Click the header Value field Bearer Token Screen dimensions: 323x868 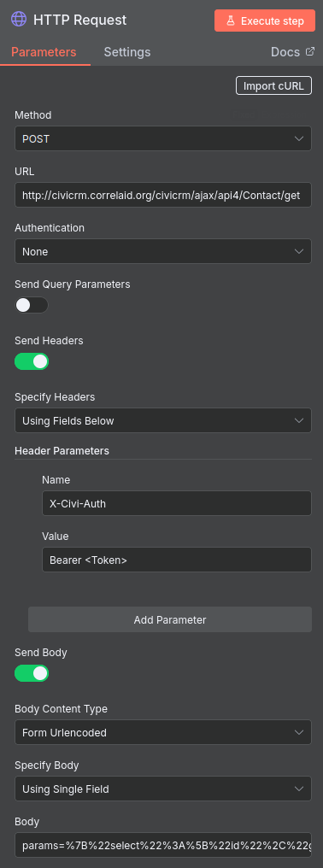click(177, 560)
